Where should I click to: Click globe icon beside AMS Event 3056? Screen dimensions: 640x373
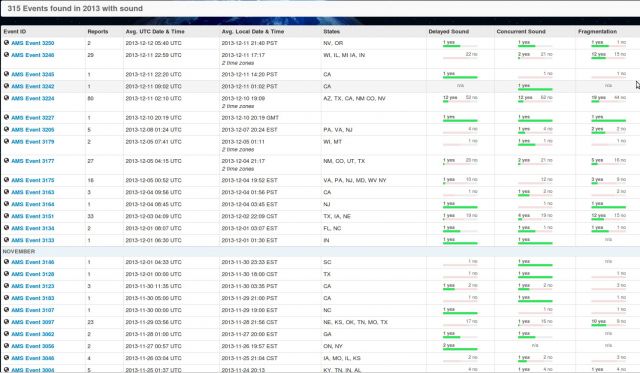[x=7, y=346]
